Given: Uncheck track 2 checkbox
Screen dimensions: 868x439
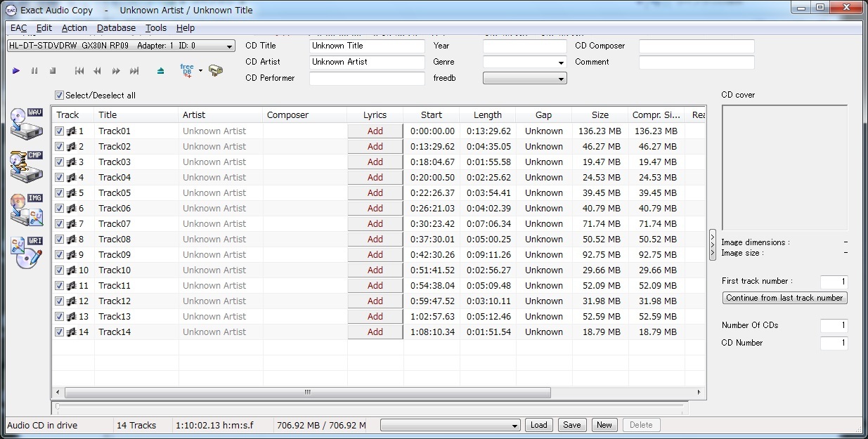Looking at the screenshot, I should 60,147.
